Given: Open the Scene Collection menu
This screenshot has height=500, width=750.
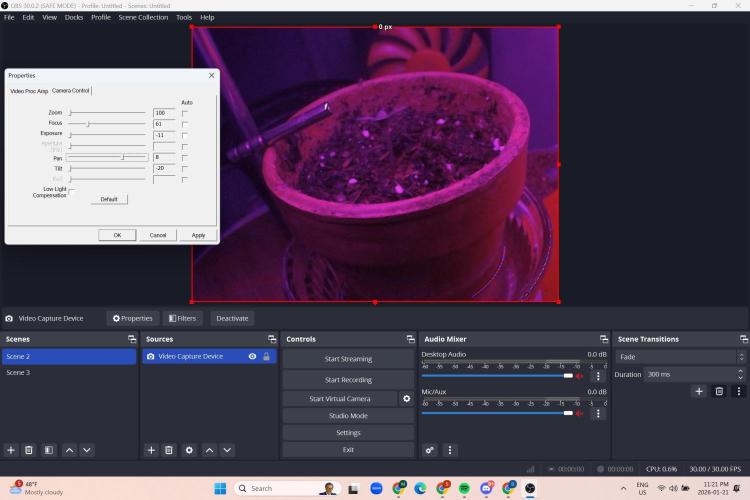Looking at the screenshot, I should (143, 17).
